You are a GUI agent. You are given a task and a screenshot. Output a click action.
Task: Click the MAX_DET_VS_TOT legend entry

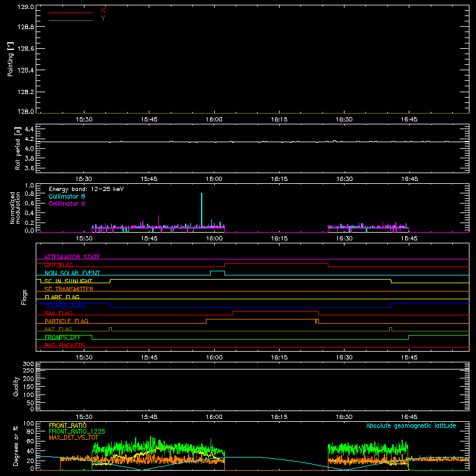coord(74,437)
